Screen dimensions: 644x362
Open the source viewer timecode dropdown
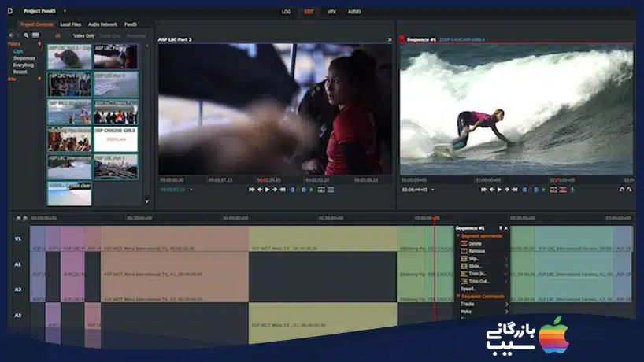click(190, 190)
